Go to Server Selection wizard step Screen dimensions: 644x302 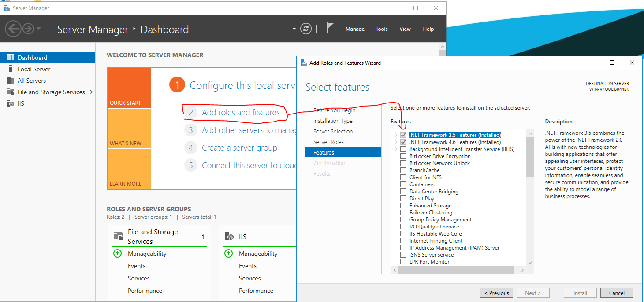[333, 131]
